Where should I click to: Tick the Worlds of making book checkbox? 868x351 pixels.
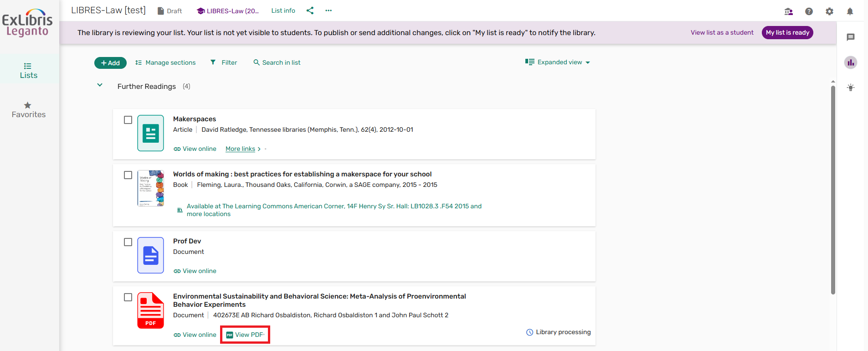[128, 175]
